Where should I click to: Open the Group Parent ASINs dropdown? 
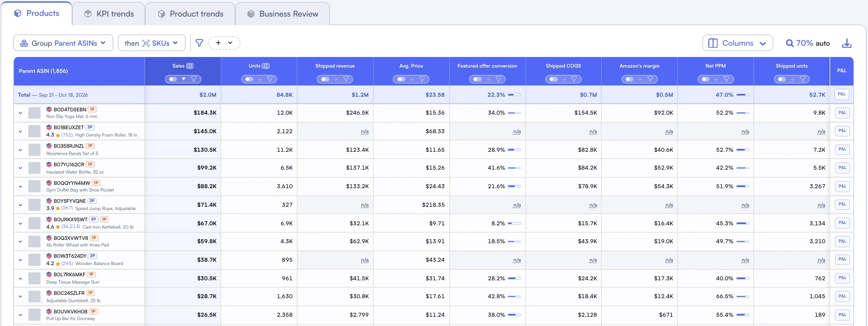point(63,43)
